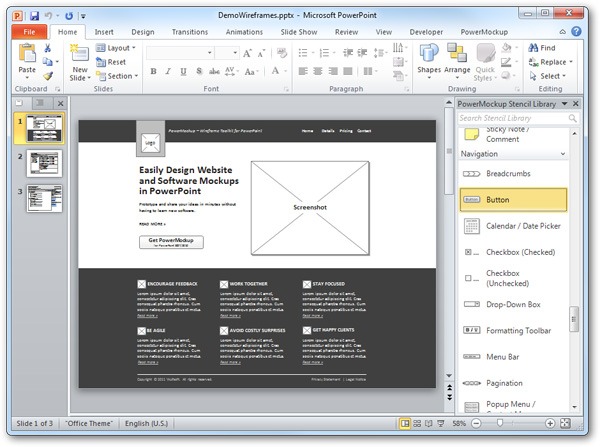The image size is (600, 447).
Task: Click zoom in plus button
Action: tap(550, 423)
